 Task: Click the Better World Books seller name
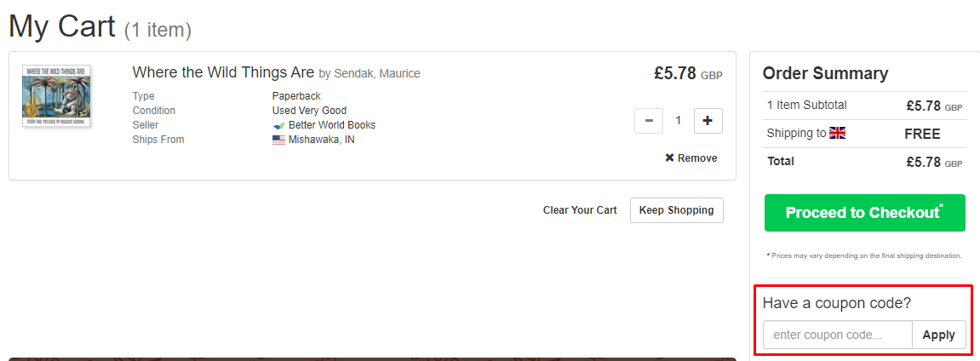coord(331,125)
